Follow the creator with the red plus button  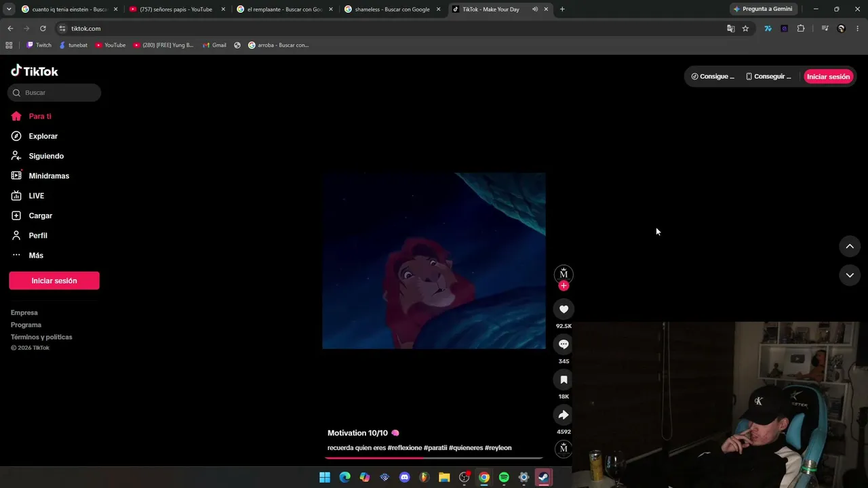point(564,286)
